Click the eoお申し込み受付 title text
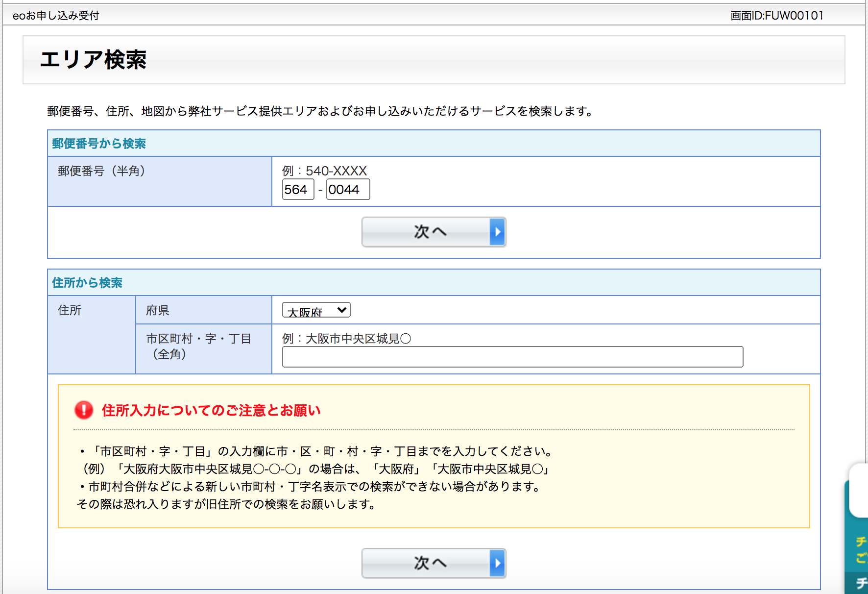The image size is (868, 594). (56, 16)
